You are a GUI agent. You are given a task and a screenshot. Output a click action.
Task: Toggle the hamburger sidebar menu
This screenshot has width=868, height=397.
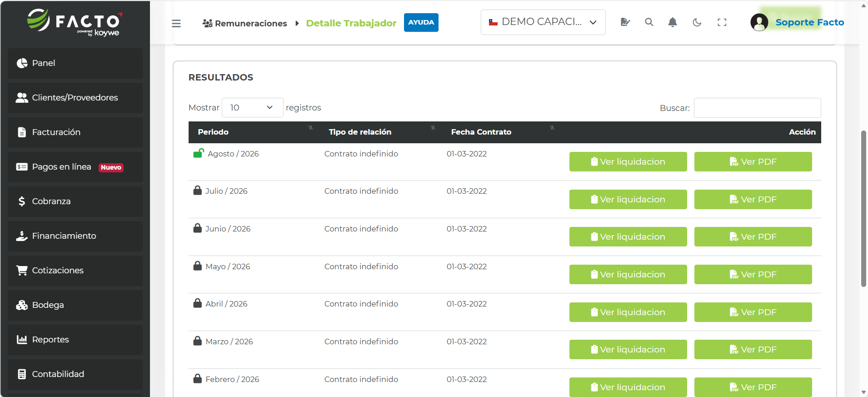(x=176, y=23)
